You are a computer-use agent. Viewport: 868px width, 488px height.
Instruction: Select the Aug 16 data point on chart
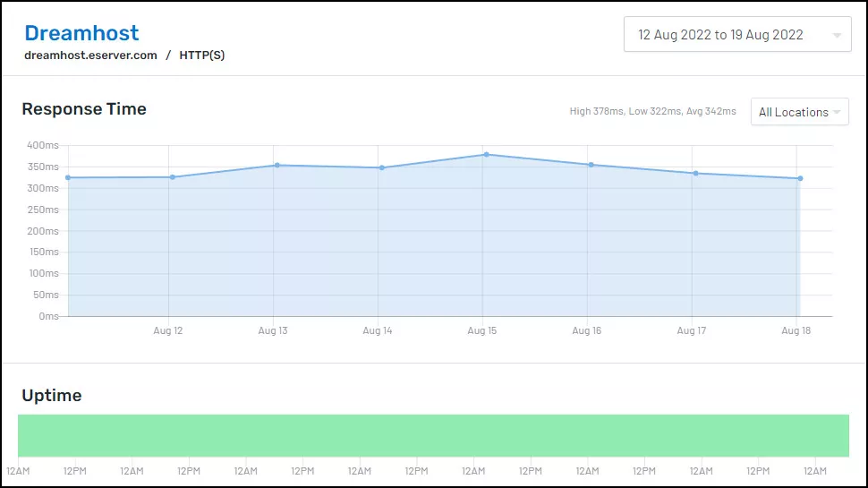[x=591, y=165]
